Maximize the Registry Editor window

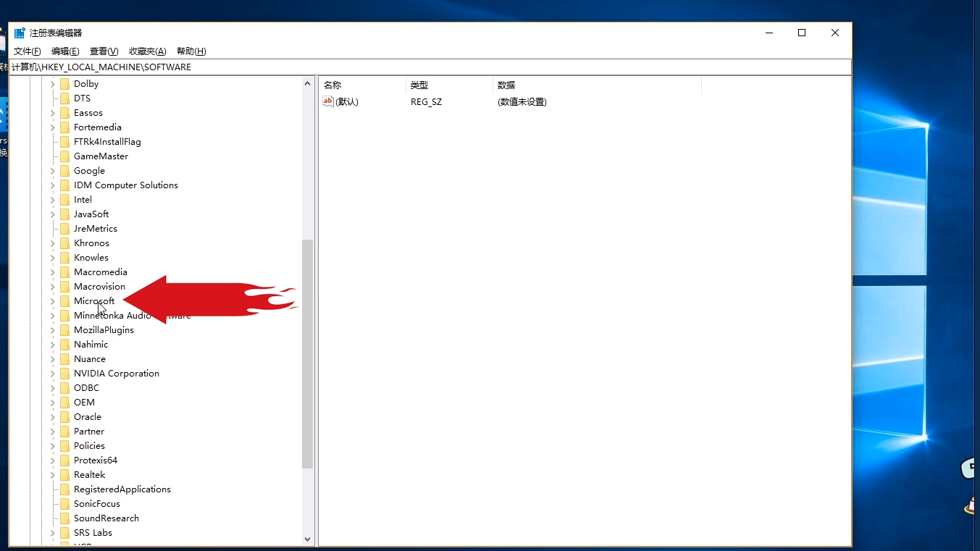tap(802, 33)
